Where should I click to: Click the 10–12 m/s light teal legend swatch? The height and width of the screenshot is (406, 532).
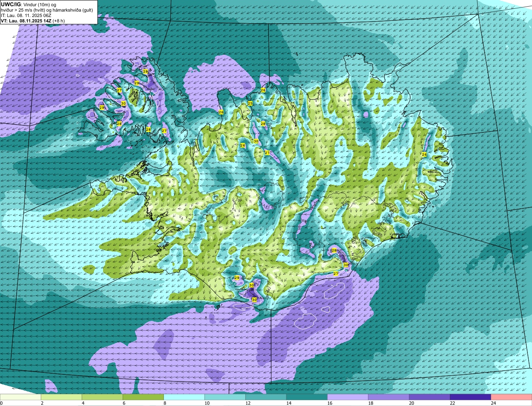(225, 397)
